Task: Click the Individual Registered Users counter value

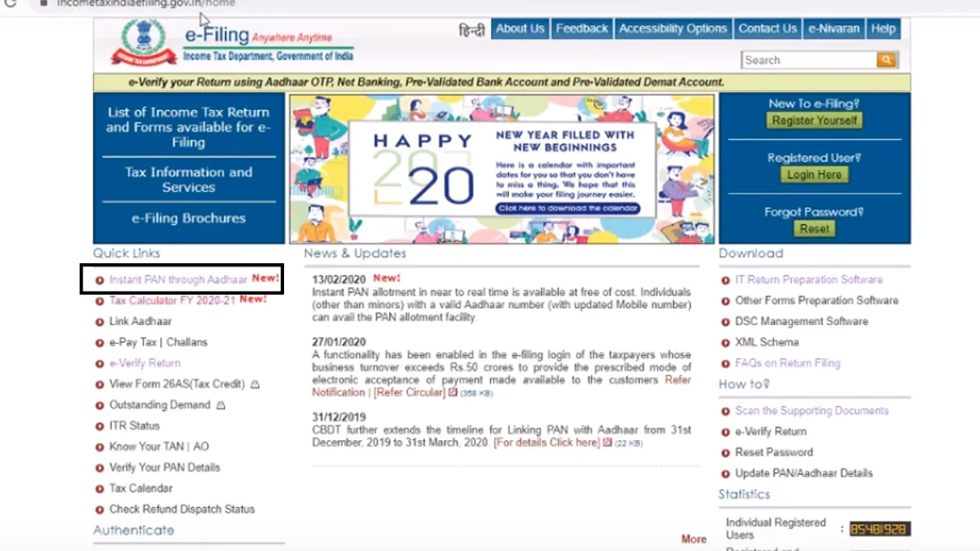Action: coord(879,529)
